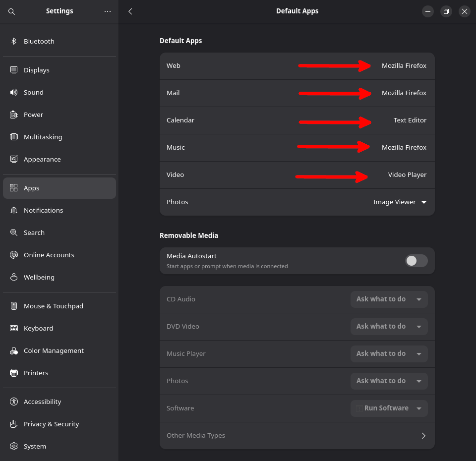Click the back arrow in Default Apps header
Viewport: 476px width, 461px height.
coord(130,11)
